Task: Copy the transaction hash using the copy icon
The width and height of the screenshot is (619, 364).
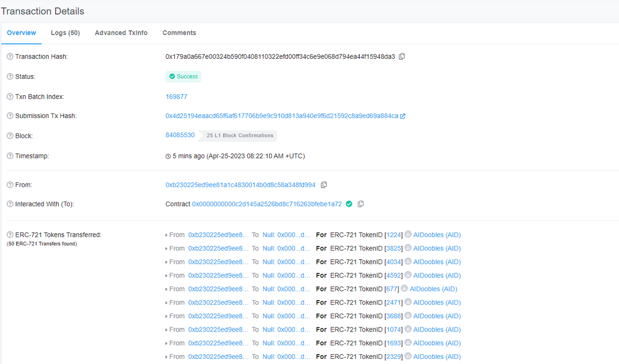Action: point(402,56)
